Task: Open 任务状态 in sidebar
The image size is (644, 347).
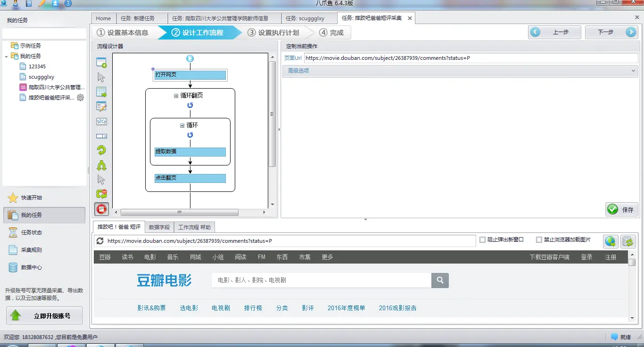Action: (x=44, y=232)
